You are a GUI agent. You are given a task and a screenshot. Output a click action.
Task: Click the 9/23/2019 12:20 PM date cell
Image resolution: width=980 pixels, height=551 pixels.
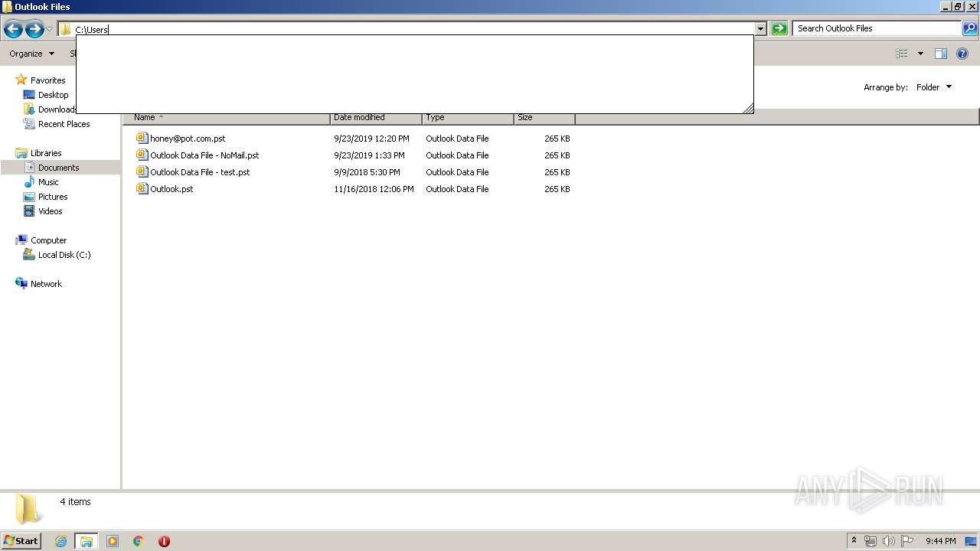[371, 139]
